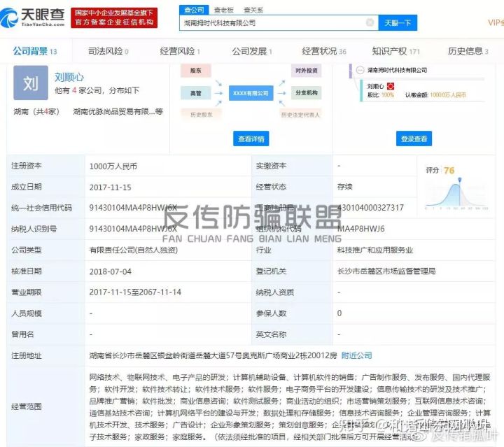Click the VIP link in the header
The width and height of the screenshot is (504, 447).
[x=496, y=22]
